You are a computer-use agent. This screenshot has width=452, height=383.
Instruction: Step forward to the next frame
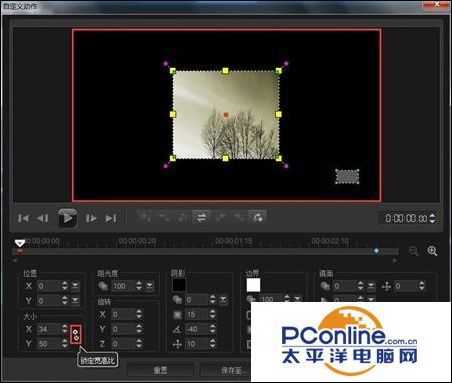click(91, 218)
